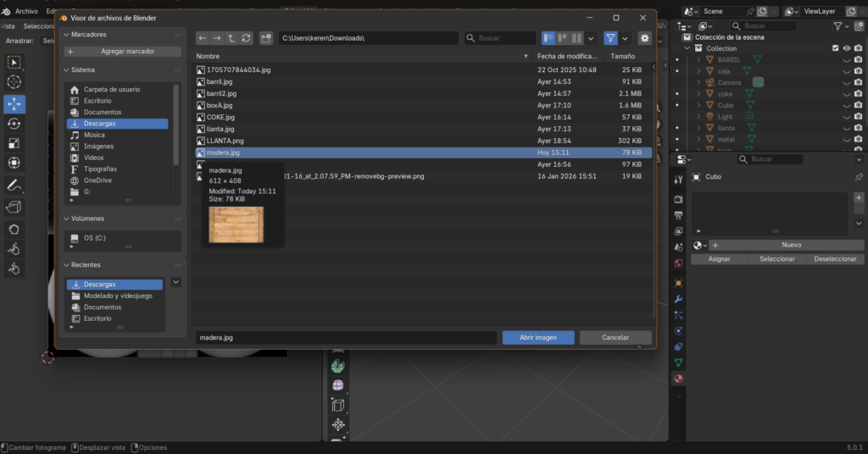
Task: Hide the coke object in viewport
Action: (847, 94)
